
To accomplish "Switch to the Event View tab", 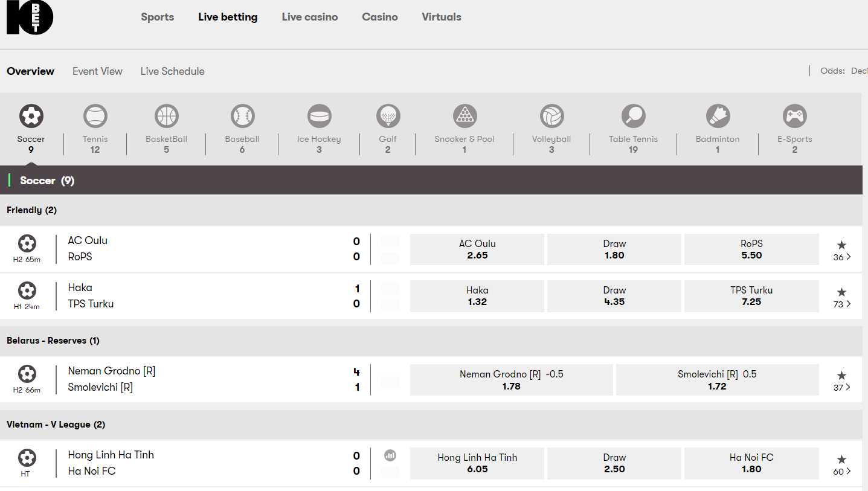I will point(97,71).
